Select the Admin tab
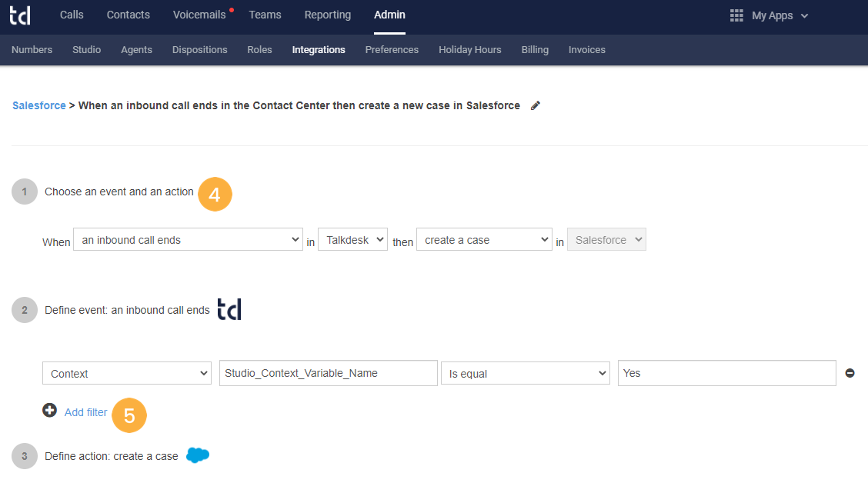The width and height of the screenshot is (868, 493). [389, 15]
